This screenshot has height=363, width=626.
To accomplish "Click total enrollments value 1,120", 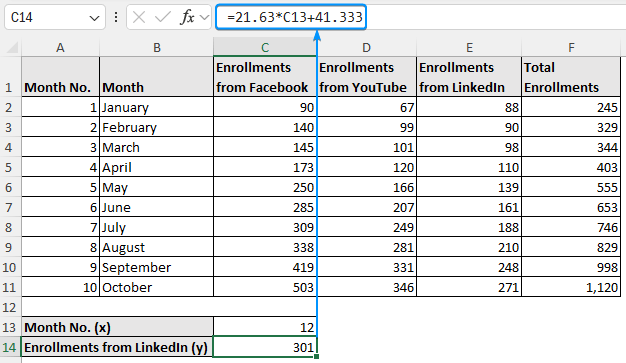I will point(571,287).
